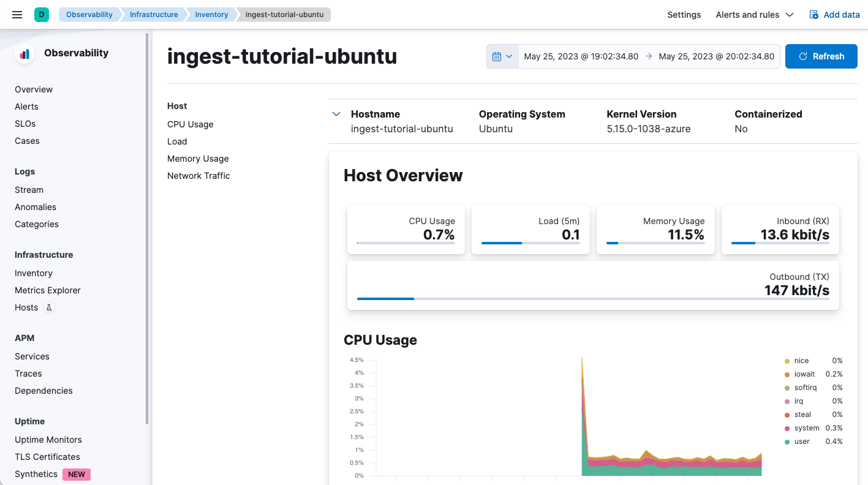Open the Add data page
The height and width of the screenshot is (485, 868).
coord(834,15)
